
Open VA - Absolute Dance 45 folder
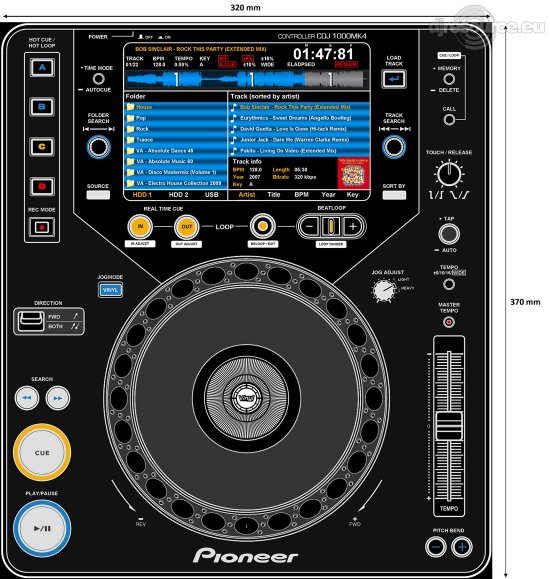(176, 151)
